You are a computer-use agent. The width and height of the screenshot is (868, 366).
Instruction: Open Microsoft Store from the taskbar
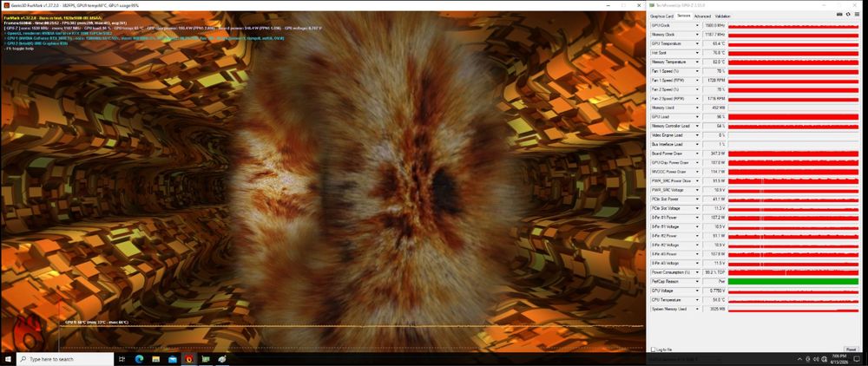pos(173,359)
